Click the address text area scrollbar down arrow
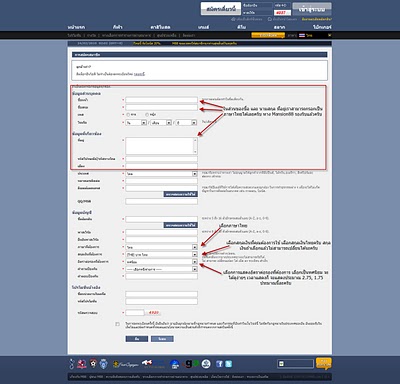This screenshot has width=400, height=384. [x=195, y=152]
